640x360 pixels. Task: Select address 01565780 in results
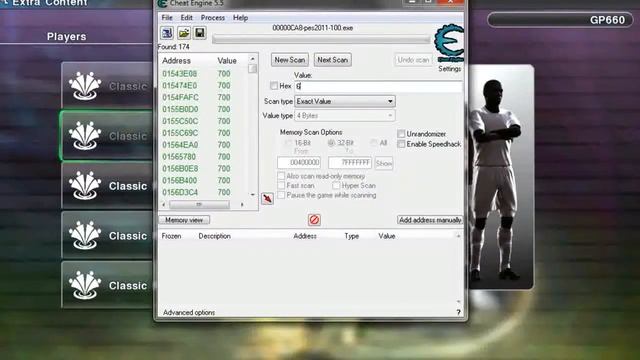179,156
